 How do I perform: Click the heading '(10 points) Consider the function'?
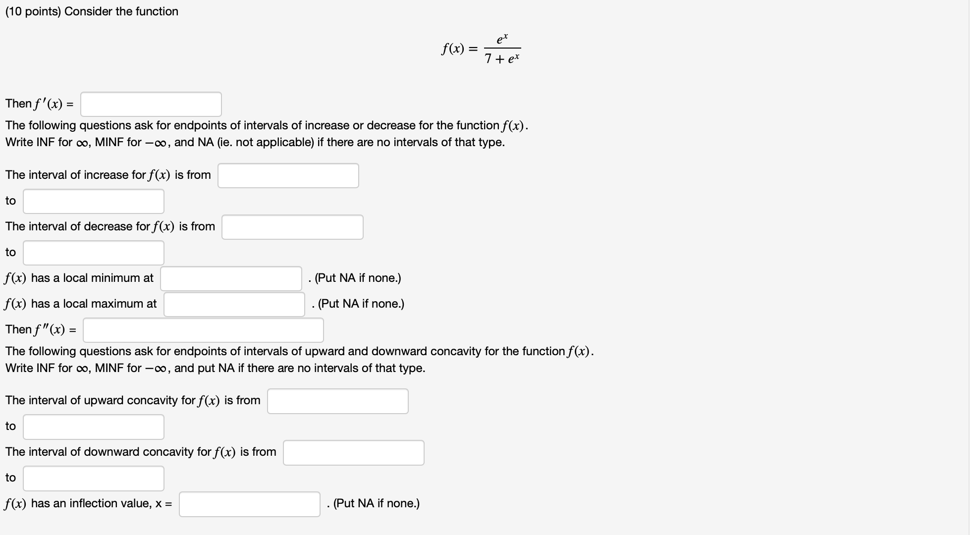pyautogui.click(x=91, y=11)
